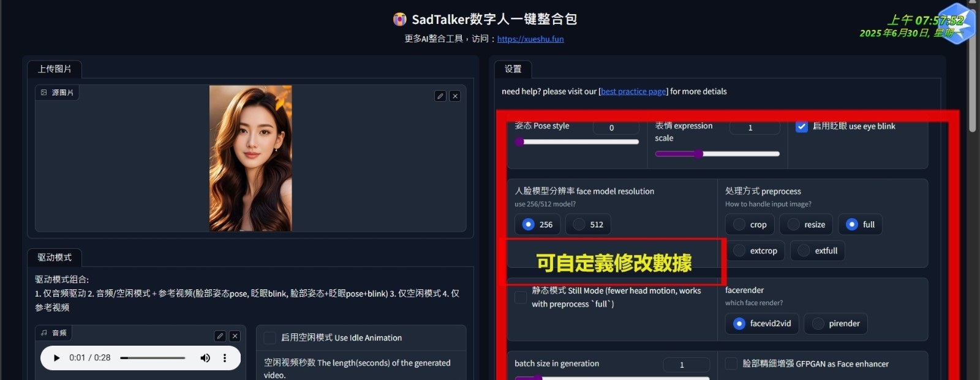
Task: Mute the audio player volume
Action: 205,358
